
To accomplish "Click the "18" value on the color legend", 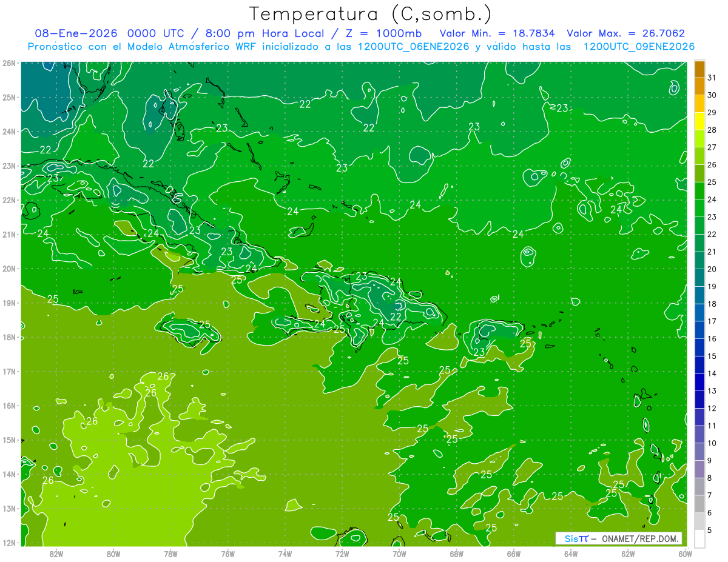I will tap(712, 304).
